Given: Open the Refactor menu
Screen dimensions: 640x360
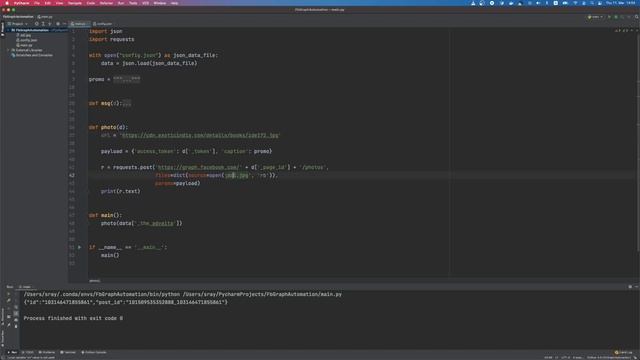Looking at the screenshot, I should (x=106, y=3).
